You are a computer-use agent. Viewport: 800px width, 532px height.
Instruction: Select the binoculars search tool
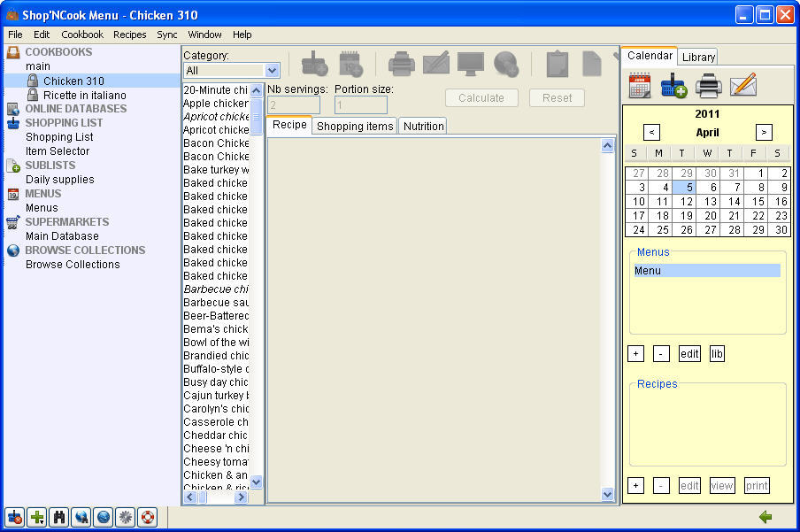(x=58, y=517)
